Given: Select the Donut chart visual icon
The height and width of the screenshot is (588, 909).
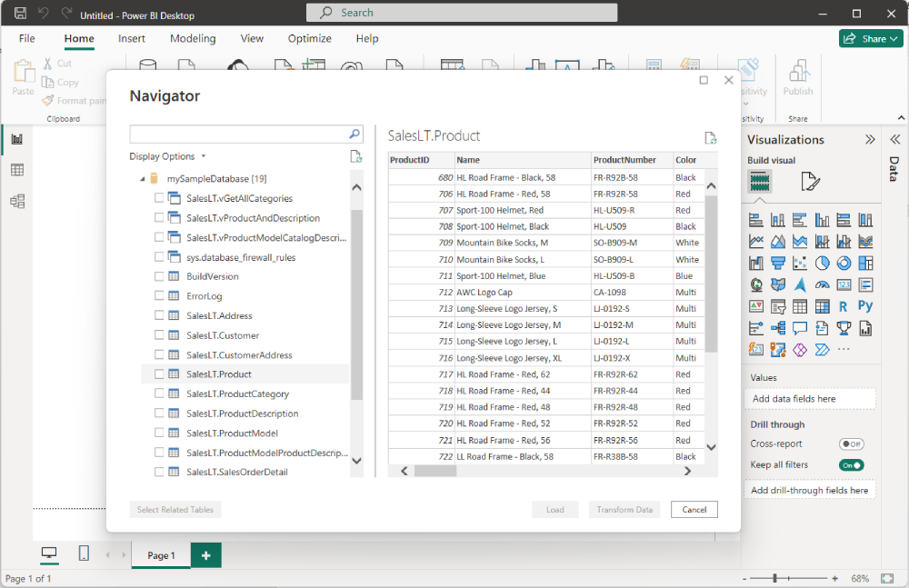Looking at the screenshot, I should [x=844, y=264].
